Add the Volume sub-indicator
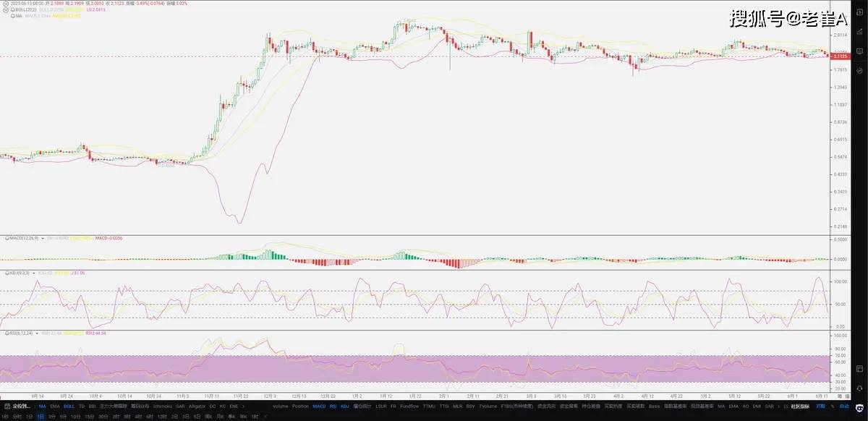 point(280,407)
